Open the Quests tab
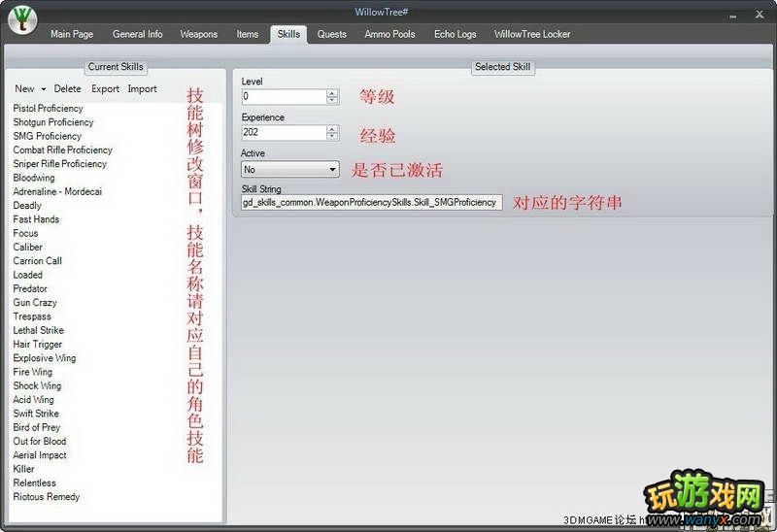The image size is (777, 532). [331, 34]
